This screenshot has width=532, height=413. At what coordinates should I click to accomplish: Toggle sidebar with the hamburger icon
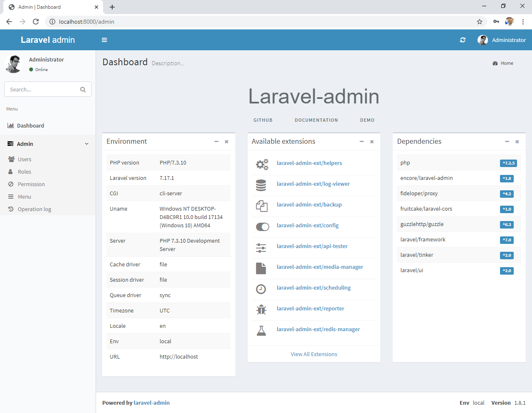coord(104,40)
